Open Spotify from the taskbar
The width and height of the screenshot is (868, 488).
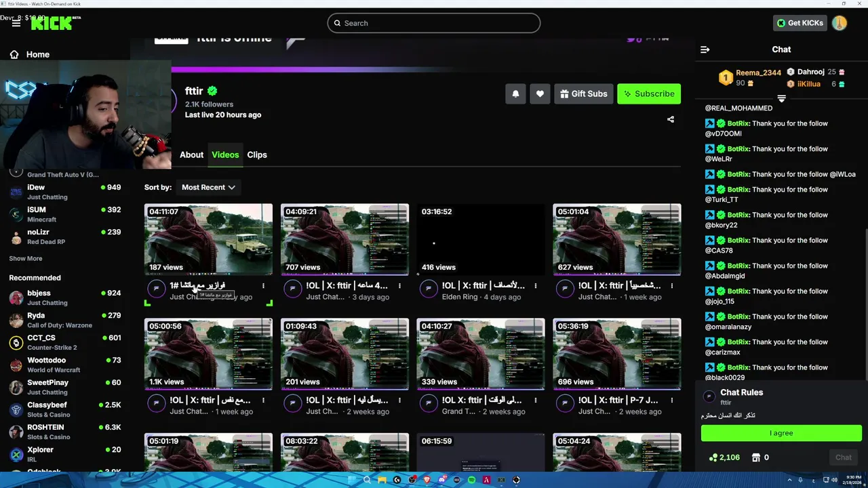point(471,480)
